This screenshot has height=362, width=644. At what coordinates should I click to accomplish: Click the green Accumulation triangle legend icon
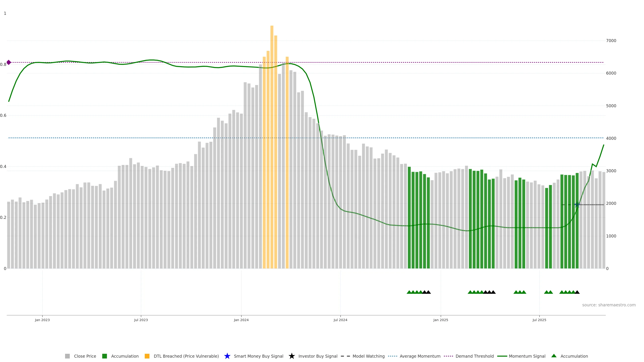554,356
